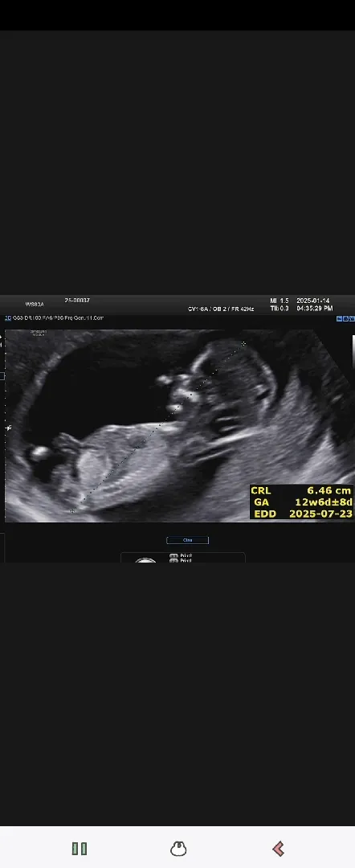Tap the green recent apps navigation icon
The image size is (355, 868).
[x=80, y=849]
